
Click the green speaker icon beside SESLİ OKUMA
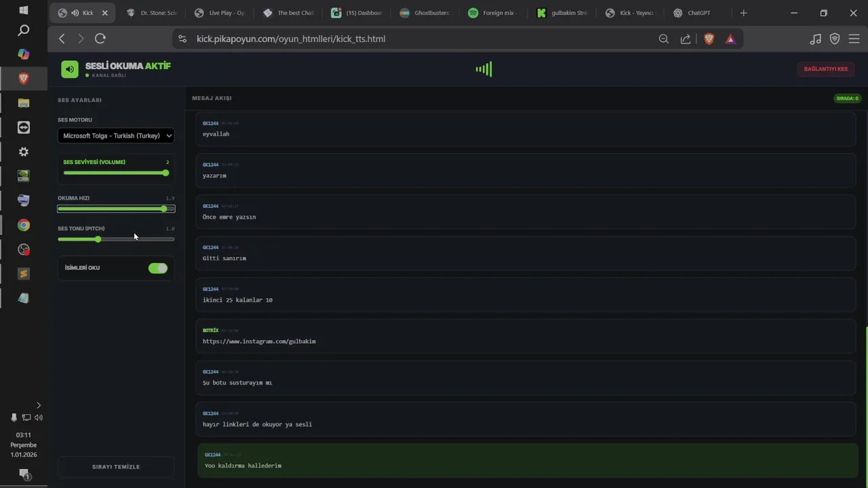point(70,69)
